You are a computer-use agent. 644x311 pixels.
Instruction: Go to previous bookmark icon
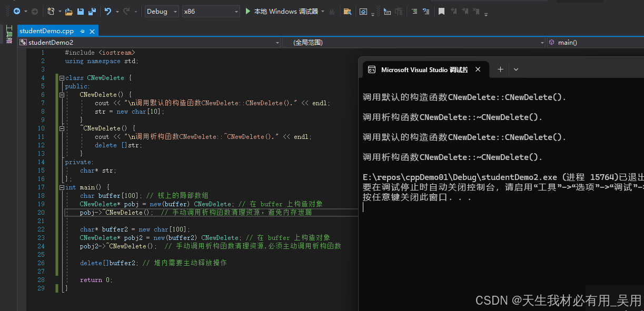click(453, 11)
